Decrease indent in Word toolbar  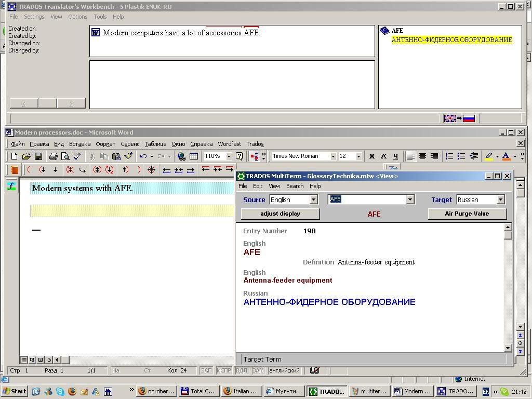[x=474, y=156]
